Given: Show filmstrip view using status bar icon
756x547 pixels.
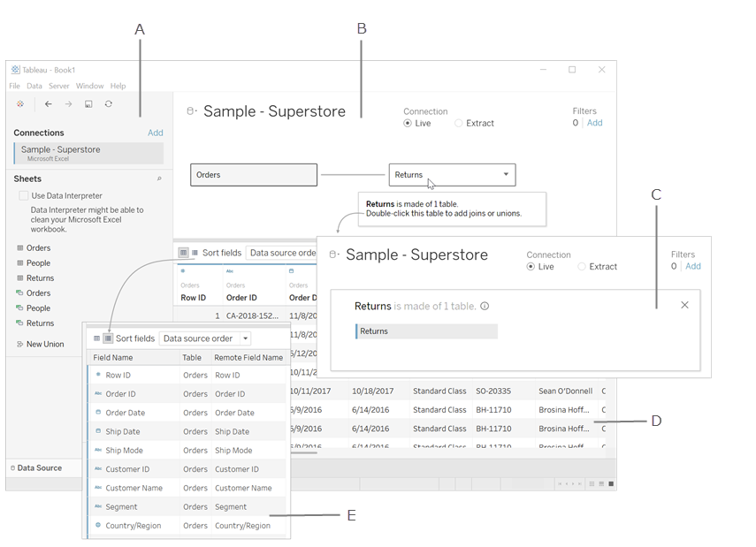Looking at the screenshot, I should [x=601, y=483].
